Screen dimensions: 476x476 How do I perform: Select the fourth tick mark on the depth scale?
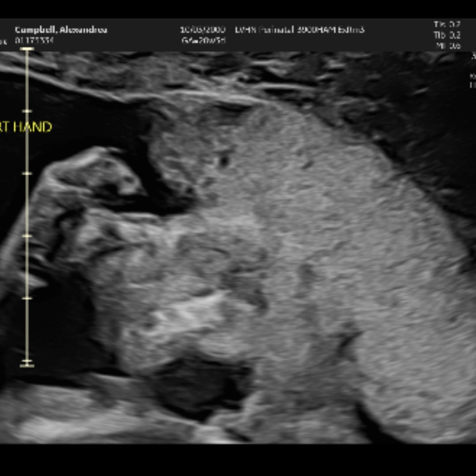tap(27, 298)
